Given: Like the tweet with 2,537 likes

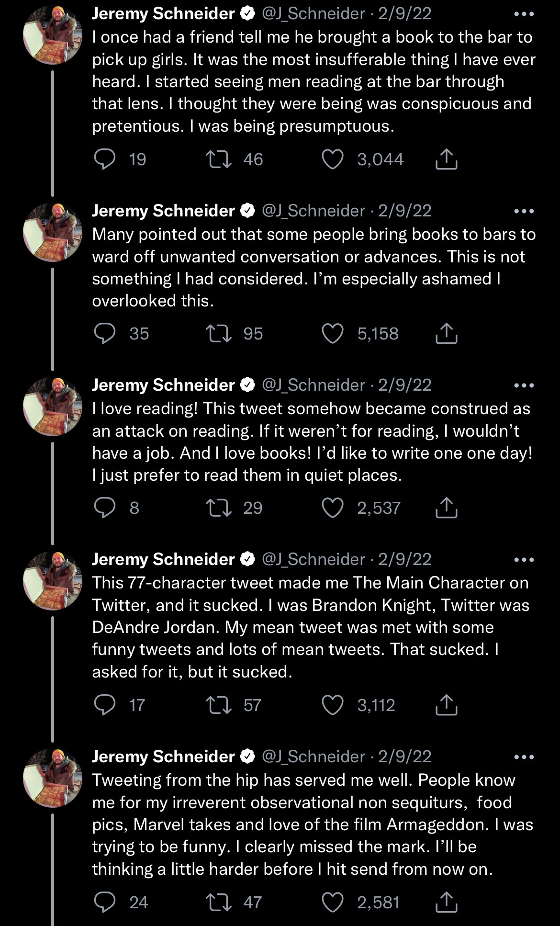Looking at the screenshot, I should coord(332,508).
